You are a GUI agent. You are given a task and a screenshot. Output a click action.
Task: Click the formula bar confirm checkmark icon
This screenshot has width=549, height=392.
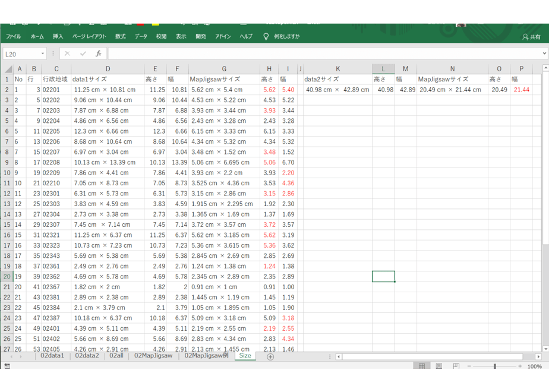(83, 53)
